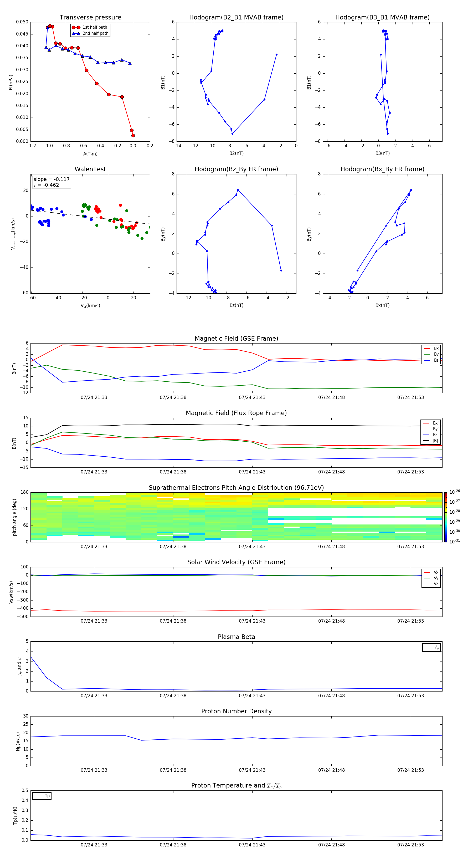The height and width of the screenshot is (868, 473).
Task: Click the 'Proton Number Density' title
Action: pyautogui.click(x=236, y=711)
